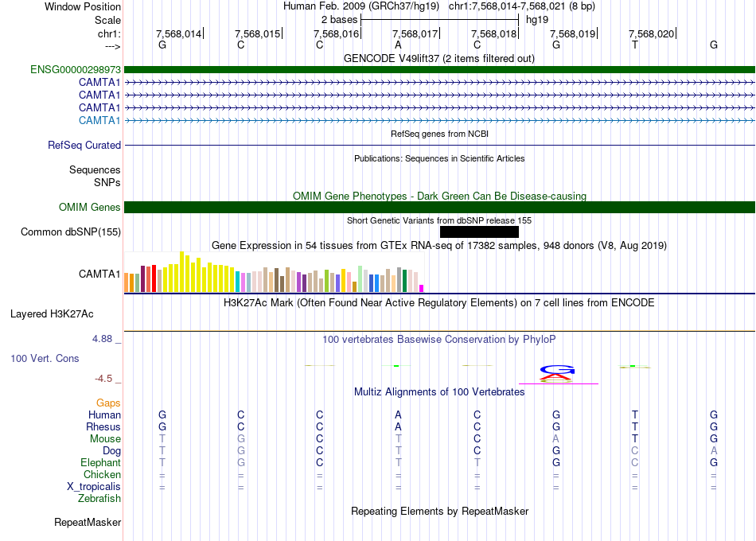Click the Rhesus species row label
The height and width of the screenshot is (541, 756).
point(103,426)
